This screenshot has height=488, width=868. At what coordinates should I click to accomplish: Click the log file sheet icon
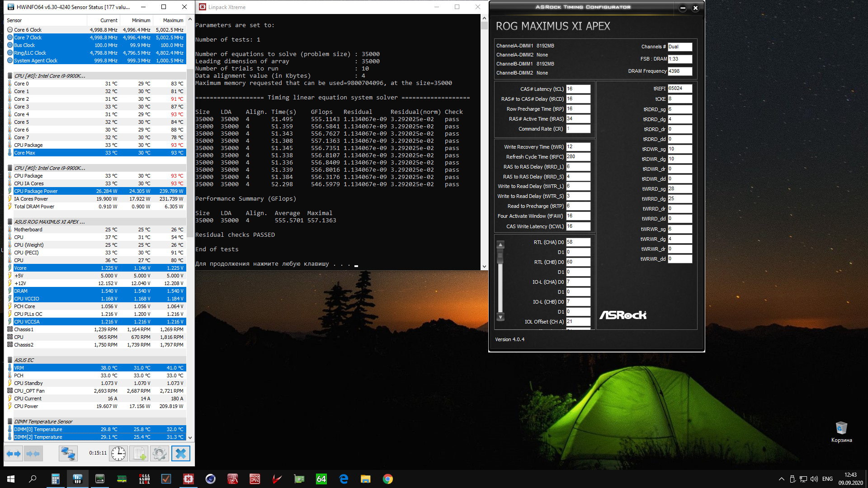click(139, 454)
